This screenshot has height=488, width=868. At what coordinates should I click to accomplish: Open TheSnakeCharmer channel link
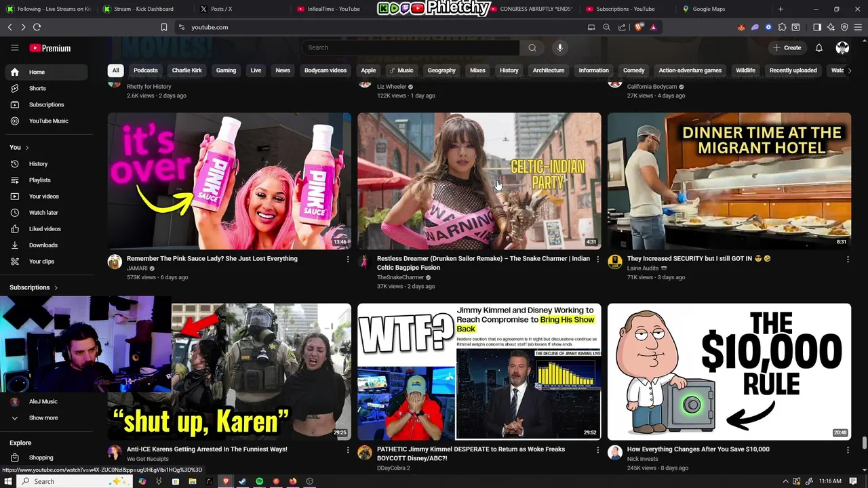pos(400,277)
